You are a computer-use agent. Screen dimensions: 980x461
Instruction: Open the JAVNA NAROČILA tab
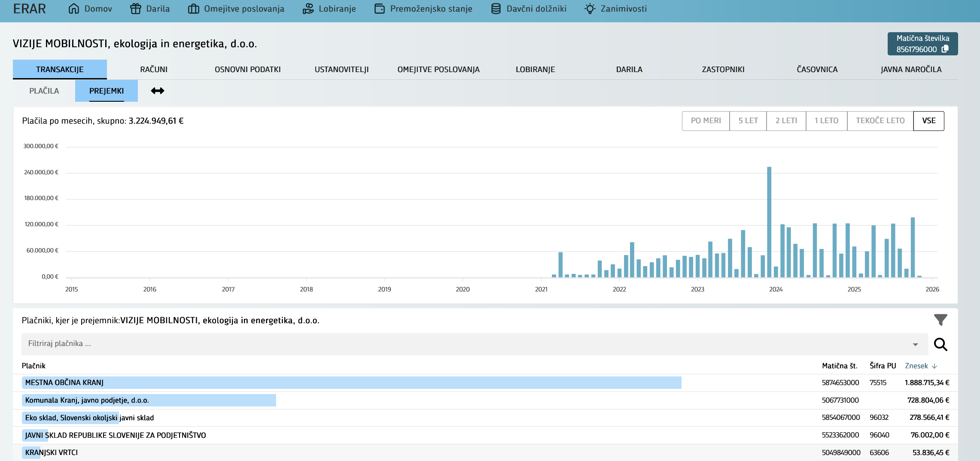pyautogui.click(x=911, y=70)
